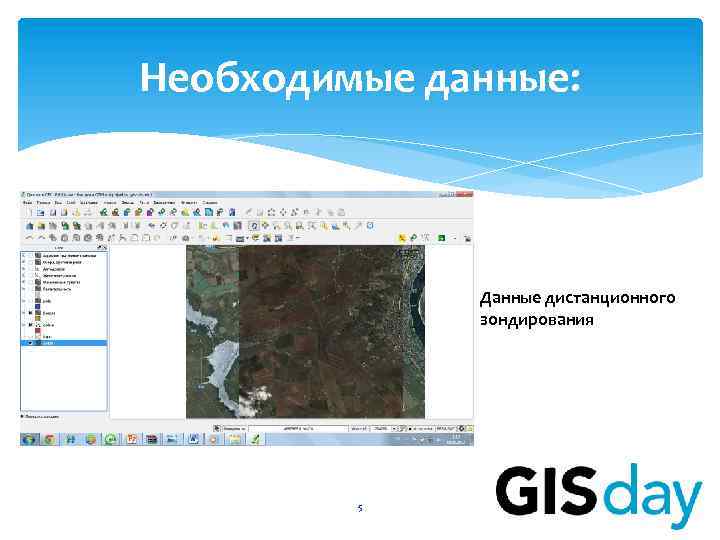This screenshot has height=540, width=720.
Task: Toggle first layer checkbox in layers list
Action: [x=31, y=255]
